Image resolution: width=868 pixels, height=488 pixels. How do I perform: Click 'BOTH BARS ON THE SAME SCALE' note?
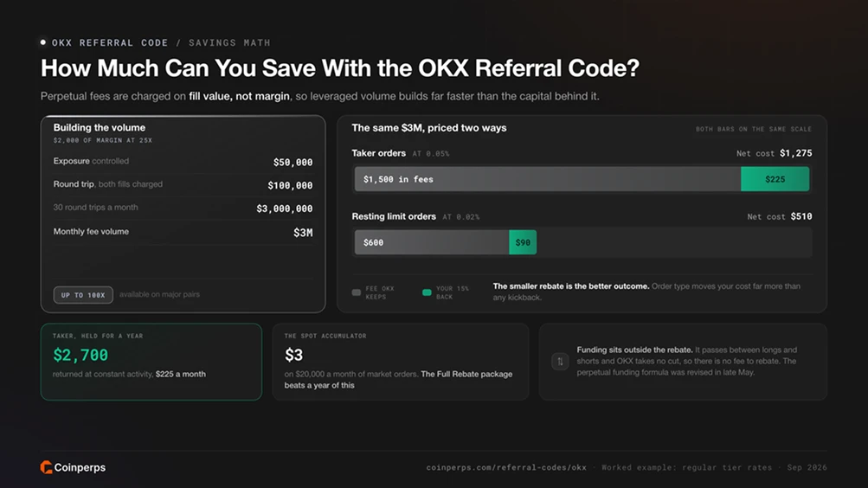[754, 129]
